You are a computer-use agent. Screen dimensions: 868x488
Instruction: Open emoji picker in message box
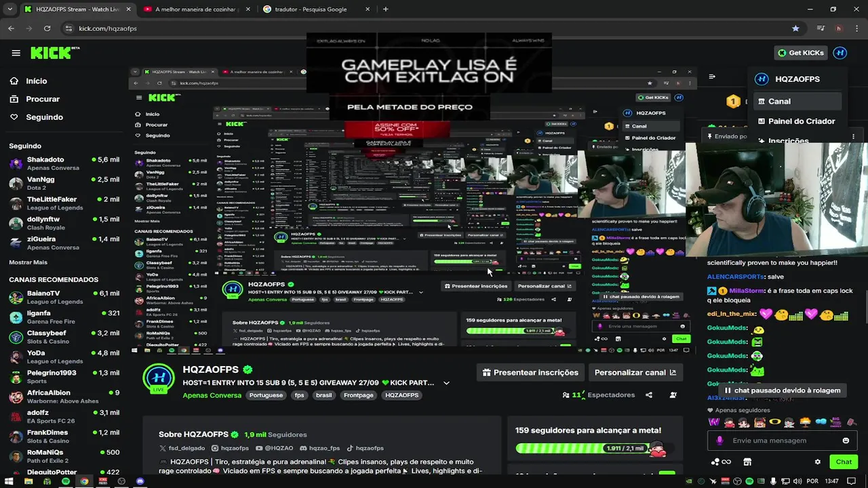(846, 441)
